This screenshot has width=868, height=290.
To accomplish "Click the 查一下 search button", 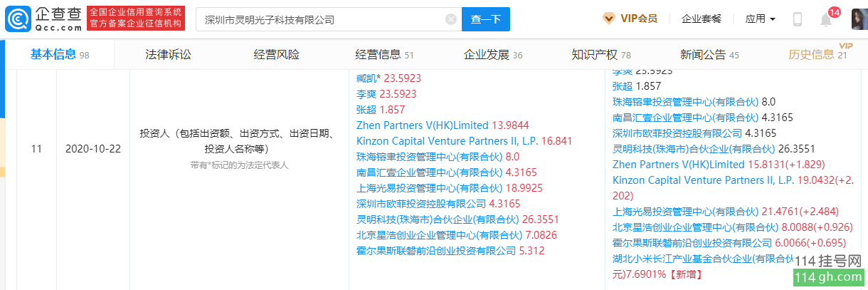I will [486, 19].
